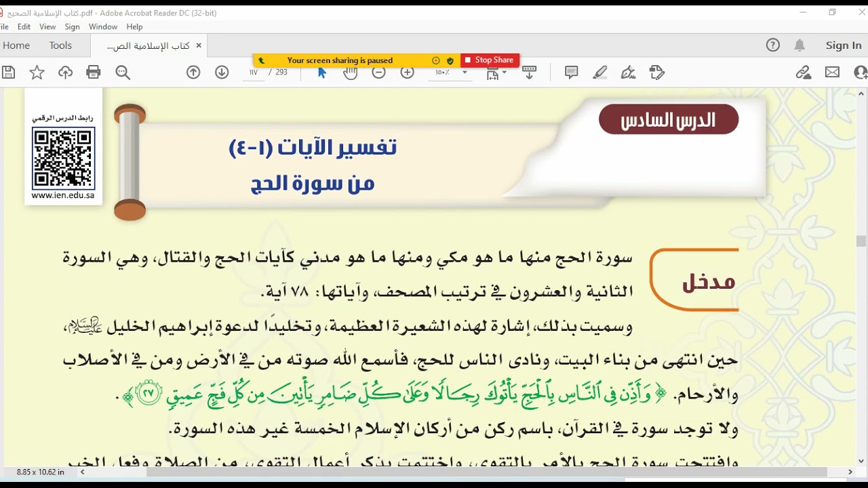
Task: Click the مدخل heading label
Action: pyautogui.click(x=709, y=281)
